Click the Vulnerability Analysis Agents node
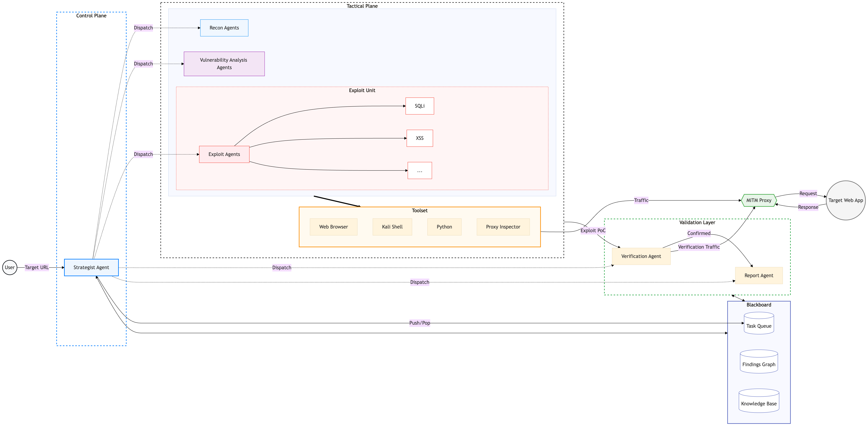 pyautogui.click(x=224, y=64)
